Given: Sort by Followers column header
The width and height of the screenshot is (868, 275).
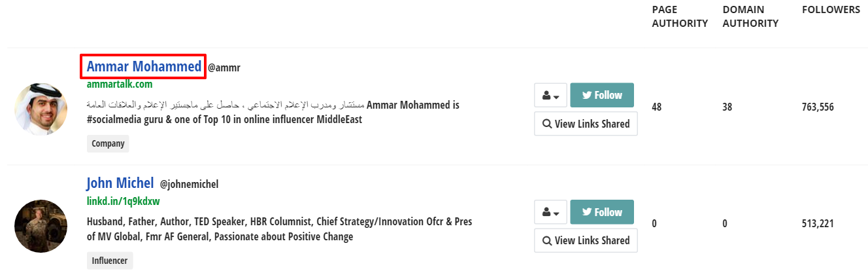Looking at the screenshot, I should point(831,10).
